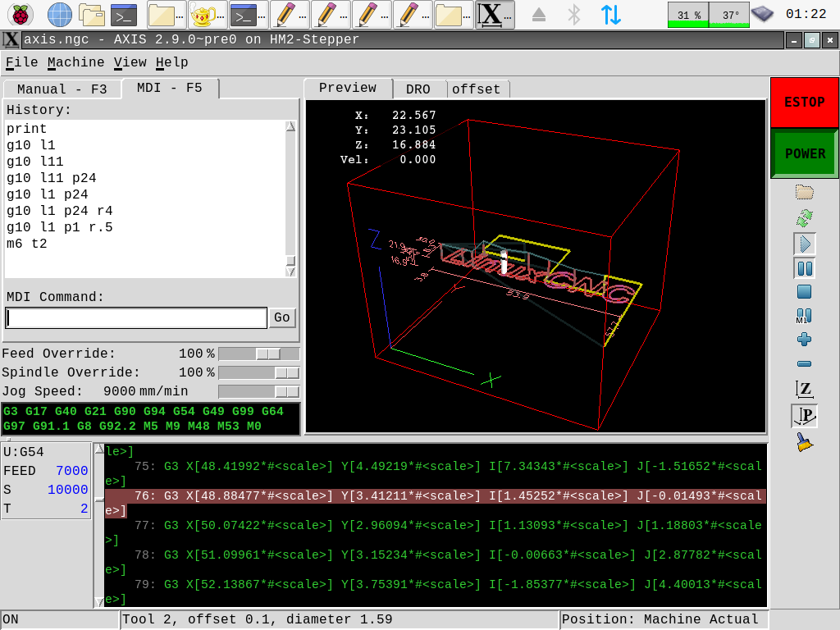This screenshot has width=840, height=630.
Task: Open the Machine menu
Action: point(75,62)
